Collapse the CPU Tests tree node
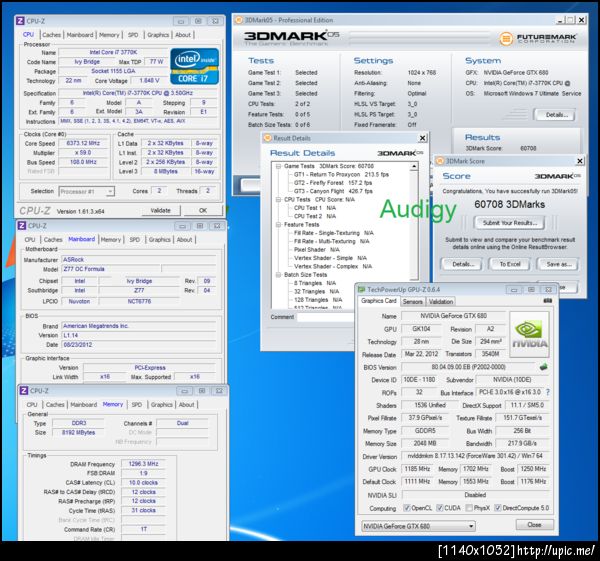The image size is (600, 561). pos(278,199)
